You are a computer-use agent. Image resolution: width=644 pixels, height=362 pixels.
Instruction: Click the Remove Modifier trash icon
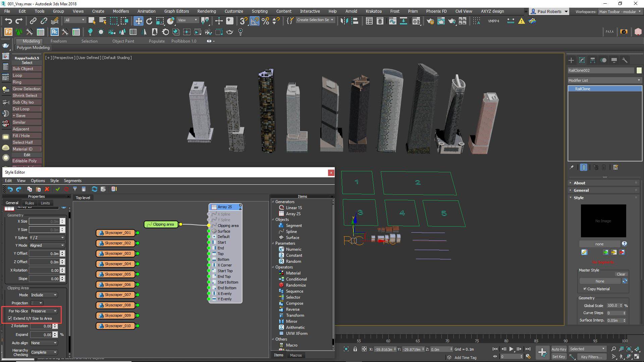click(x=604, y=168)
